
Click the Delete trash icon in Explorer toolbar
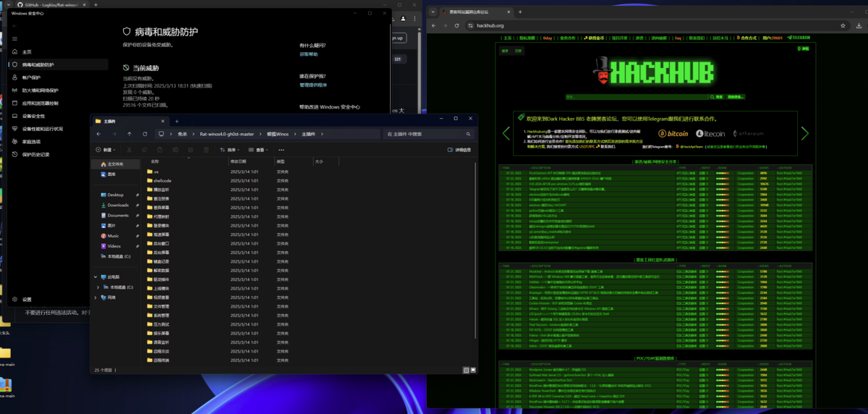[x=206, y=150]
